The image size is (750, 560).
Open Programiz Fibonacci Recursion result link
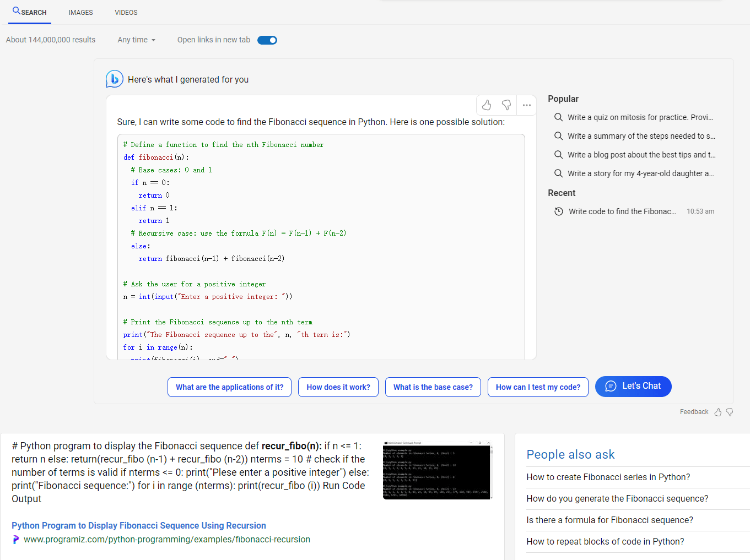(139, 526)
